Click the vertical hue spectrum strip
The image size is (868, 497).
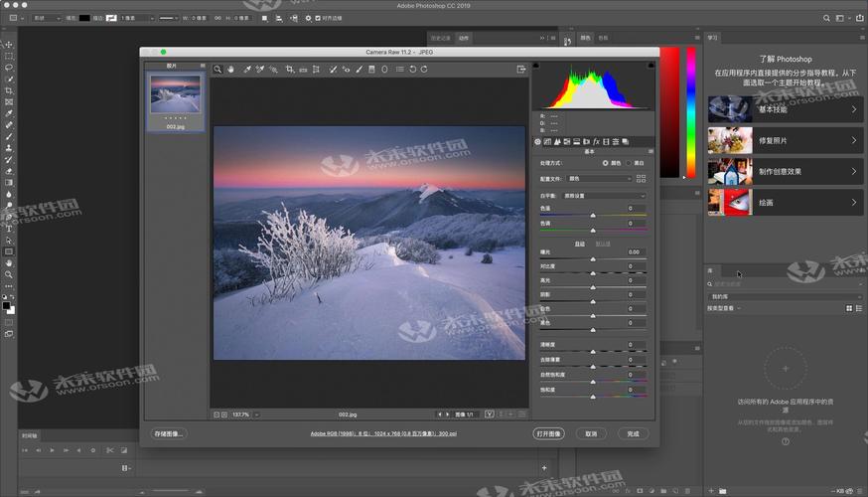(691, 112)
